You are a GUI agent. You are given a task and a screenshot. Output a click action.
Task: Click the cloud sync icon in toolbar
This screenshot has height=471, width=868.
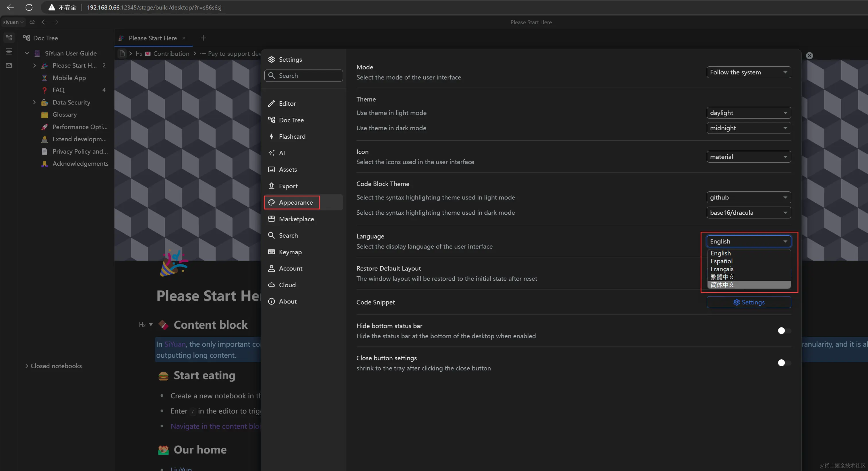32,22
